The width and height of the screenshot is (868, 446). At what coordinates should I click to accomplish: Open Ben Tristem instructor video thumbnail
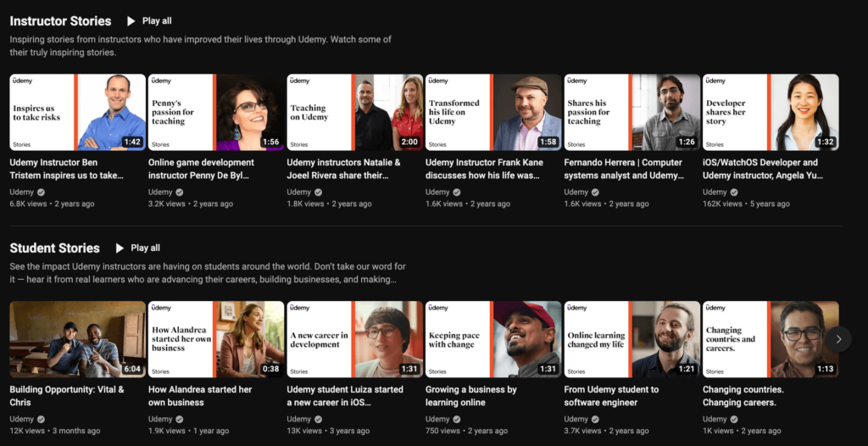pyautogui.click(x=77, y=112)
